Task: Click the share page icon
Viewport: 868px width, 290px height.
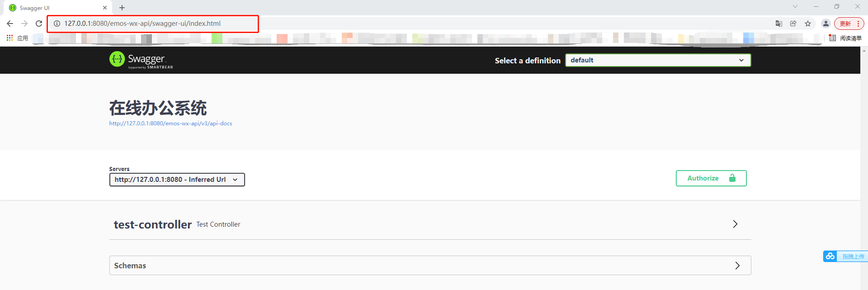Action: 793,24
